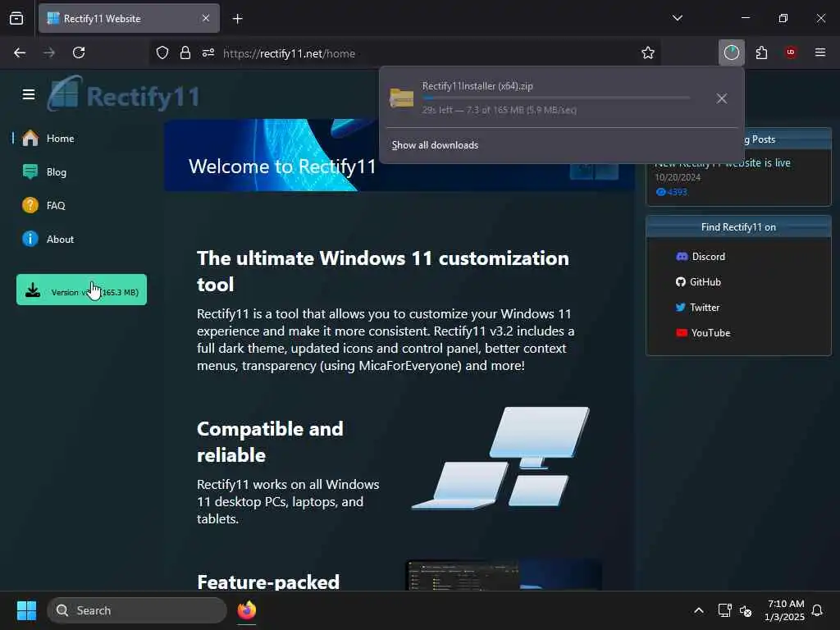Bookmark this page with the star
840x630 pixels.
click(648, 52)
